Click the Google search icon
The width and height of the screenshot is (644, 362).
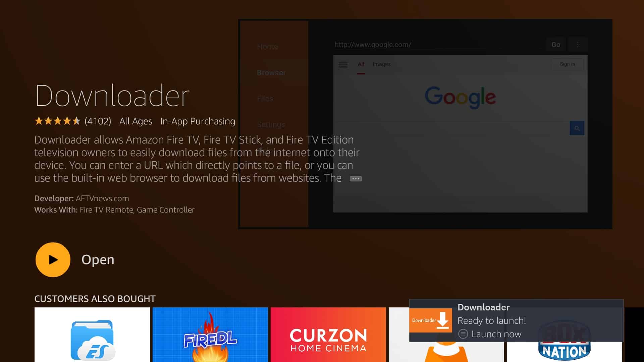(576, 128)
